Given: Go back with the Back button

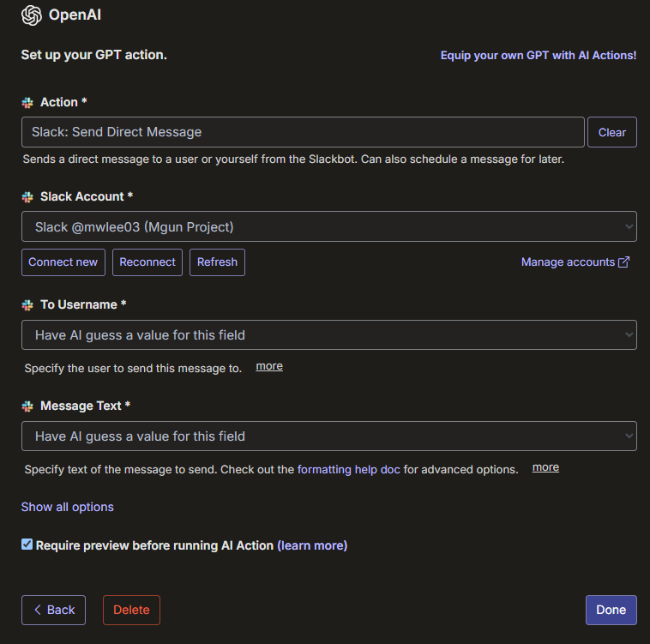Looking at the screenshot, I should (53, 610).
